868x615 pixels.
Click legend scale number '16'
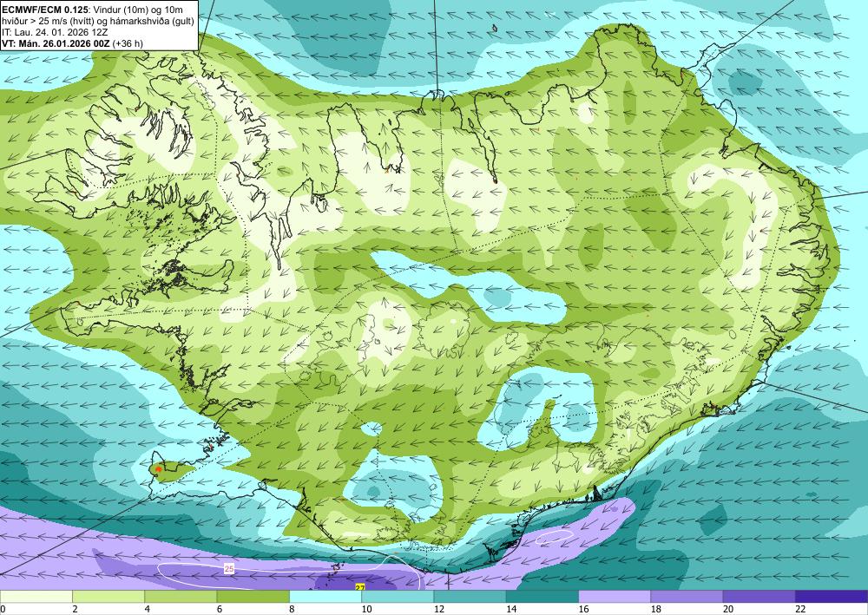[x=583, y=610]
